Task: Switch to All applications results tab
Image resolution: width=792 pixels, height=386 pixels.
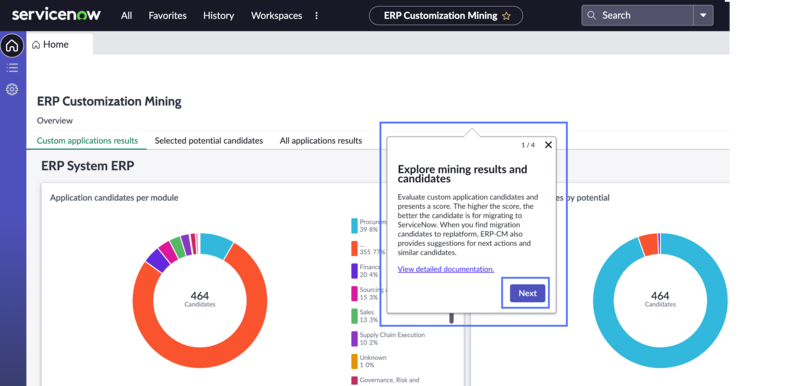Action: click(321, 140)
